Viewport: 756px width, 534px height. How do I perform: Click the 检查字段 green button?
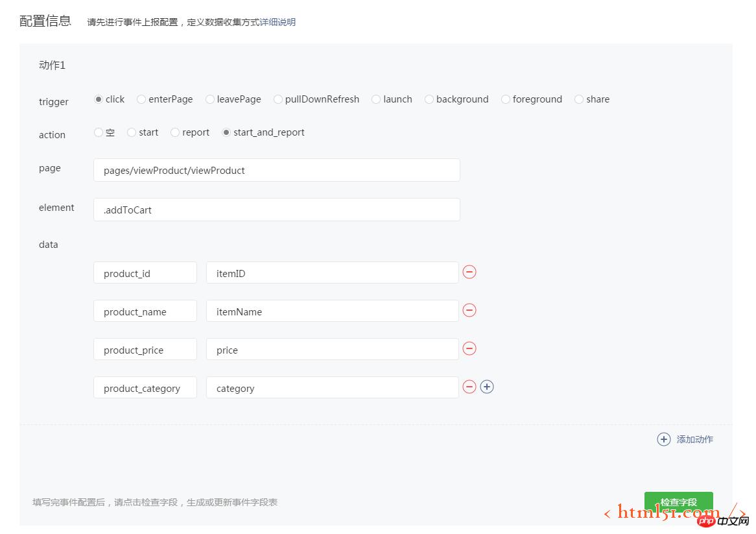[x=678, y=502]
